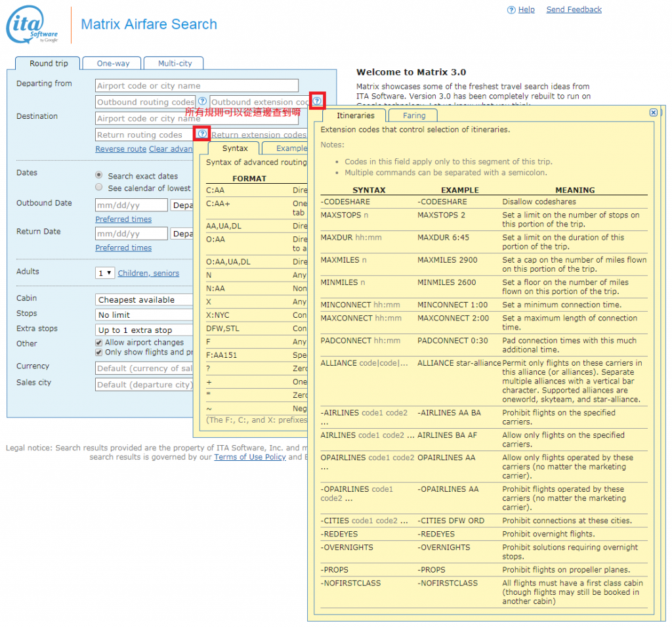Image resolution: width=672 pixels, height=627 pixels.
Task: Select Search exact dates radio button
Action: tap(99, 175)
